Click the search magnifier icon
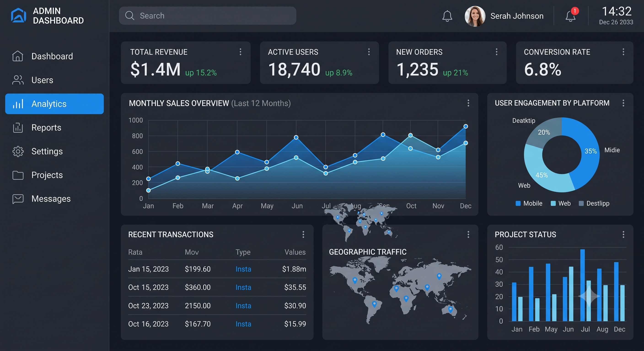 [x=129, y=16]
